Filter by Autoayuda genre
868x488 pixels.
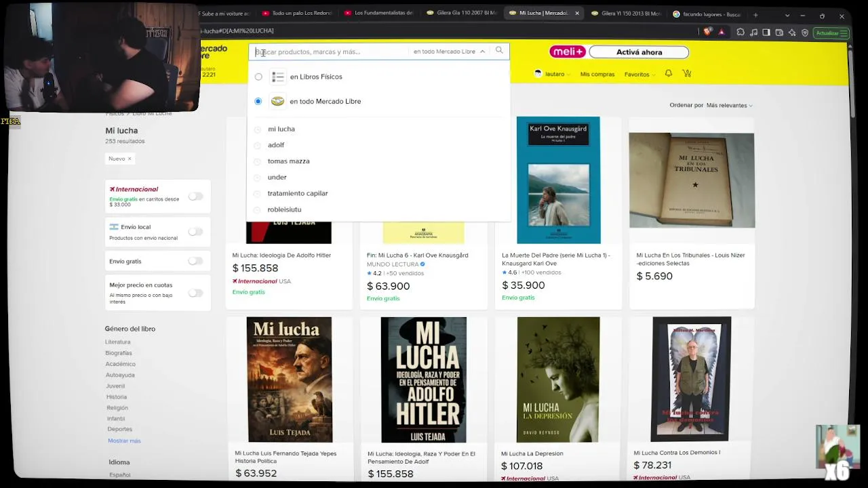click(x=120, y=375)
